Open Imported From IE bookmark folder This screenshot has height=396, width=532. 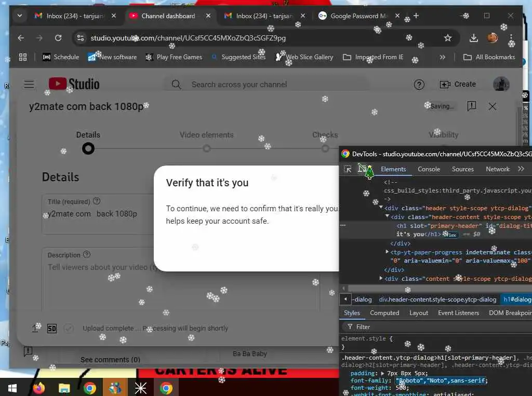(373, 57)
